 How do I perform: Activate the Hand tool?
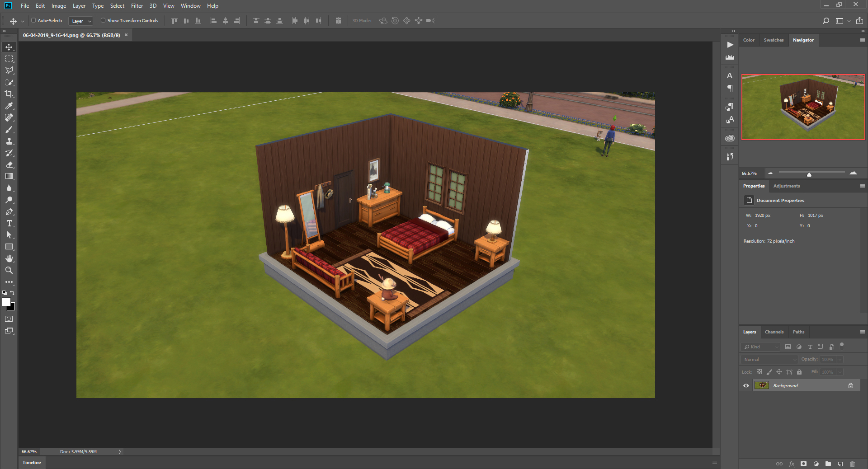(x=9, y=258)
